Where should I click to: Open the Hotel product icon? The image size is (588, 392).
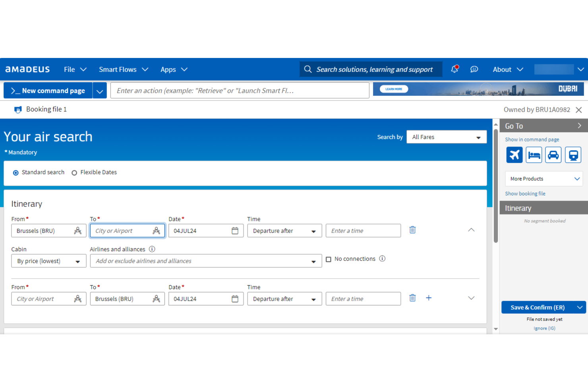click(x=534, y=154)
